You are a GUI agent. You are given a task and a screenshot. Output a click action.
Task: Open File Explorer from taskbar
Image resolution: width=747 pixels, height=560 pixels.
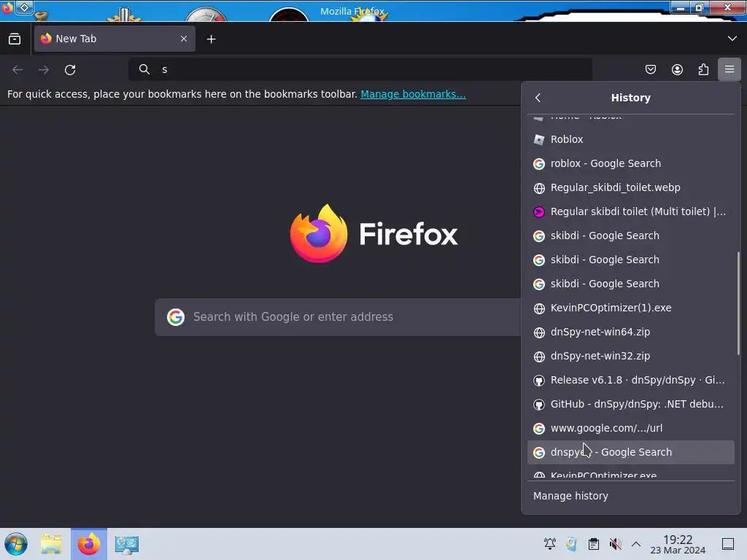click(x=51, y=544)
